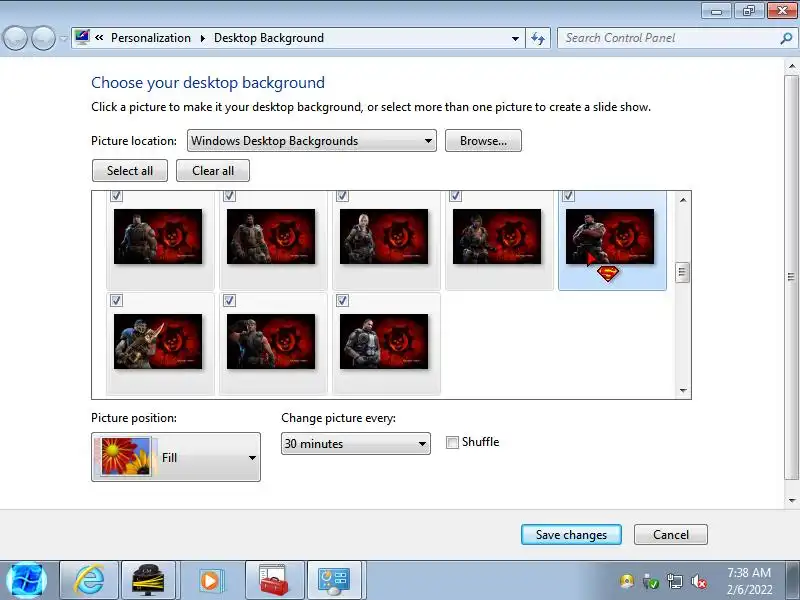The height and width of the screenshot is (600, 800).
Task: Click the Clear all button
Action: coord(213,171)
